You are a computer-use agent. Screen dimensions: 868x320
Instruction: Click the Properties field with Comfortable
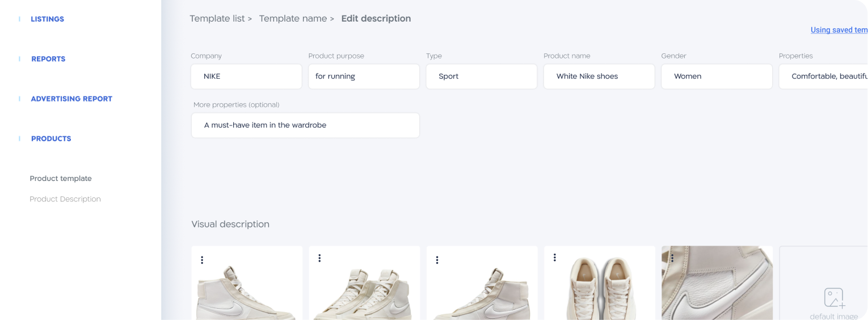tap(823, 76)
